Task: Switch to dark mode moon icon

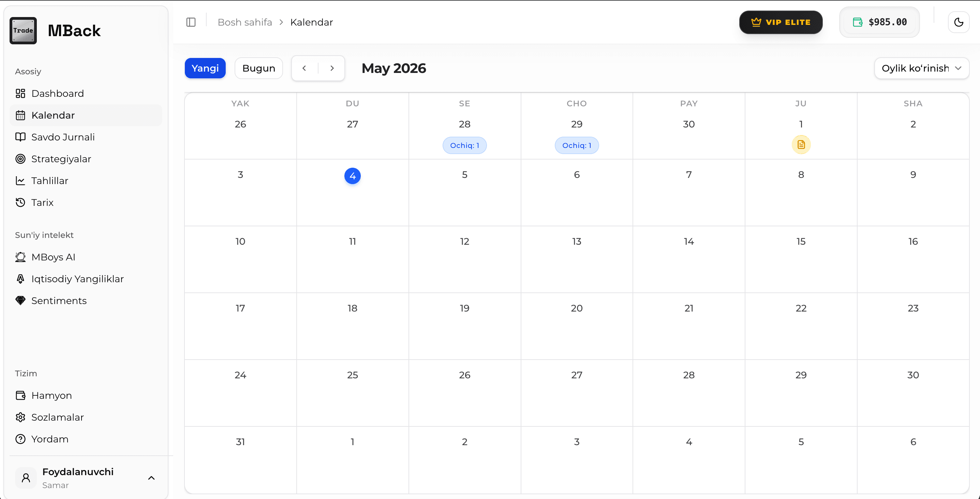Action: coord(959,22)
